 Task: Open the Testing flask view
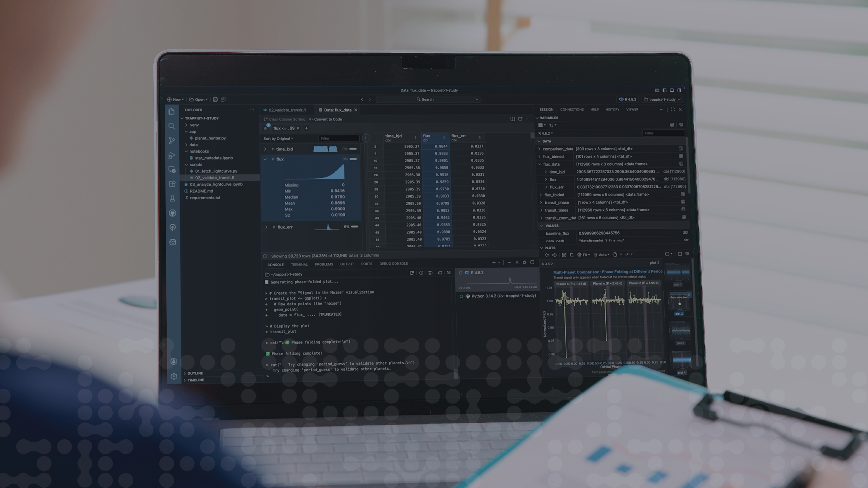pyautogui.click(x=173, y=199)
